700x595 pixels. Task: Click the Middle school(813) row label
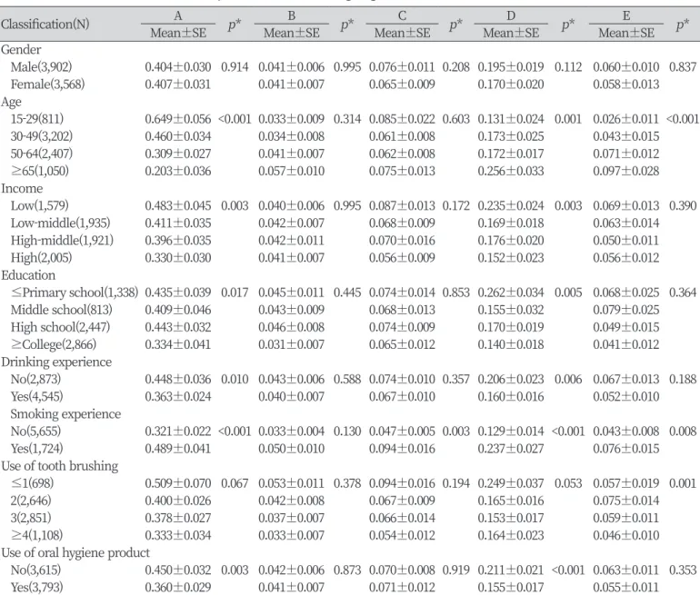(x=61, y=310)
